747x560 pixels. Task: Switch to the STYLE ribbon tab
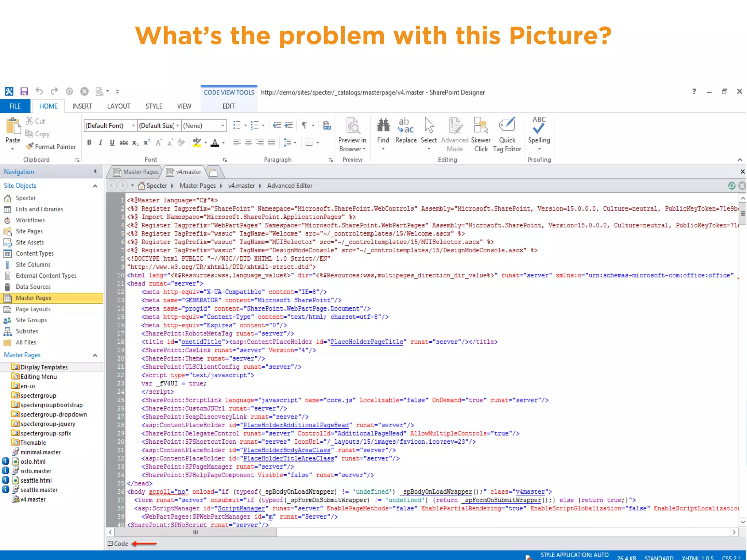[154, 106]
